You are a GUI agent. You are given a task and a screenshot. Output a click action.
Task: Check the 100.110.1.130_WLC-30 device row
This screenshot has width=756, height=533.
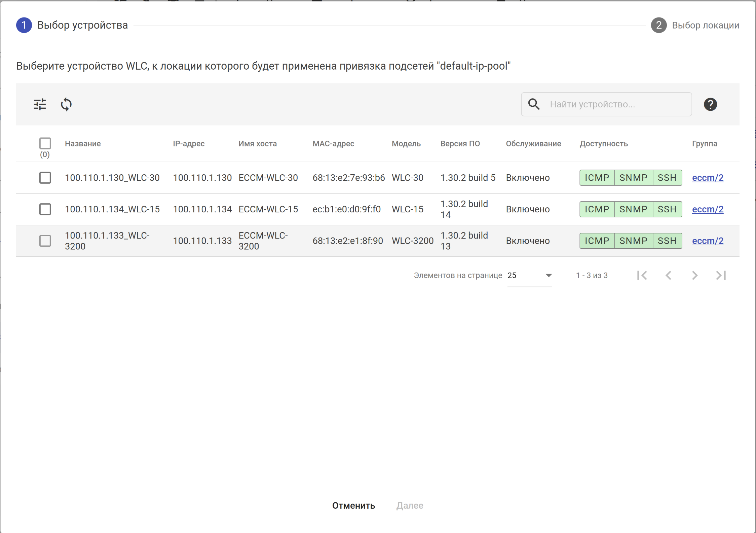click(45, 178)
